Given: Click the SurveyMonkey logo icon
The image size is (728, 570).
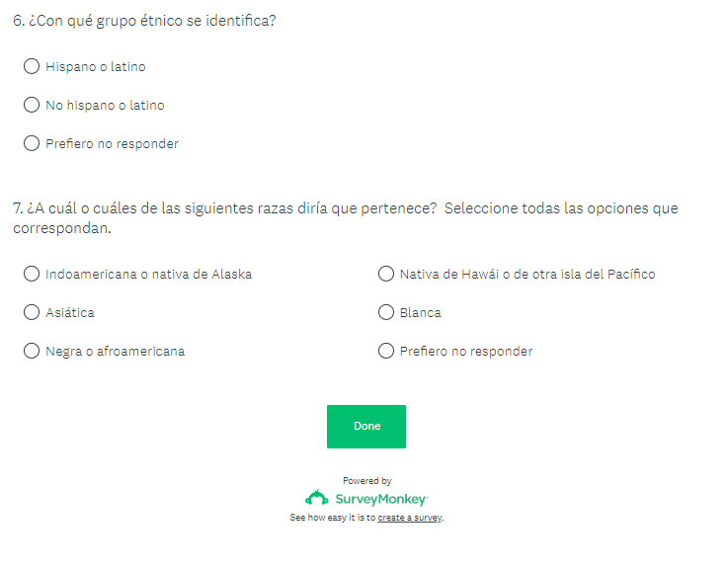Looking at the screenshot, I should point(316,498).
